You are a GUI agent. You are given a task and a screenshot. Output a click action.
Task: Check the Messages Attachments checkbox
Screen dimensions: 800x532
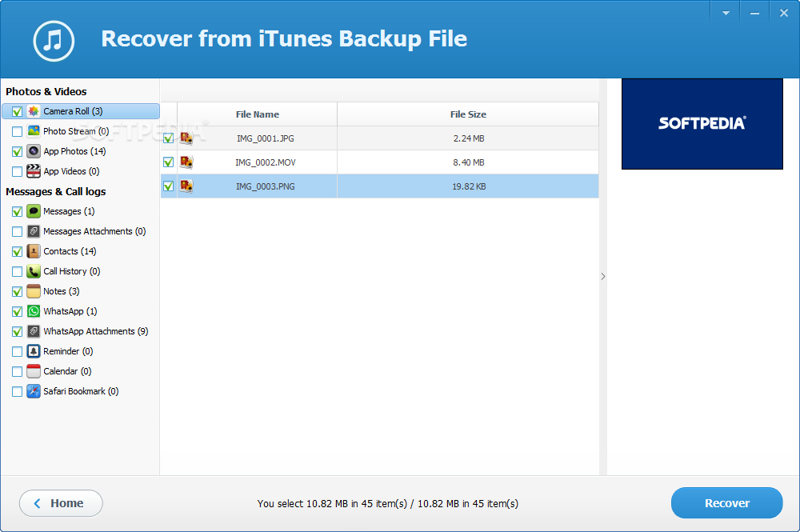[x=17, y=231]
